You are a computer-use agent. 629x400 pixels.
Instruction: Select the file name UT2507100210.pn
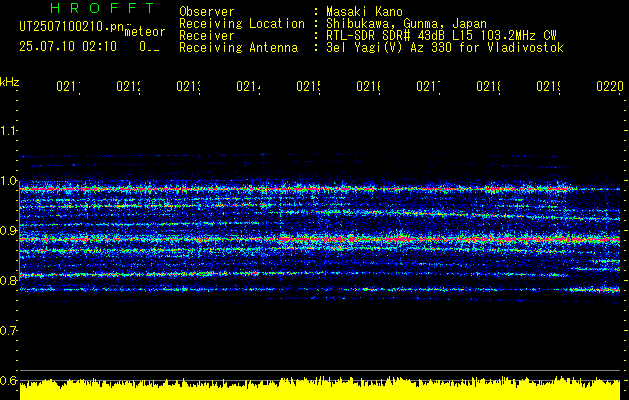point(71,27)
